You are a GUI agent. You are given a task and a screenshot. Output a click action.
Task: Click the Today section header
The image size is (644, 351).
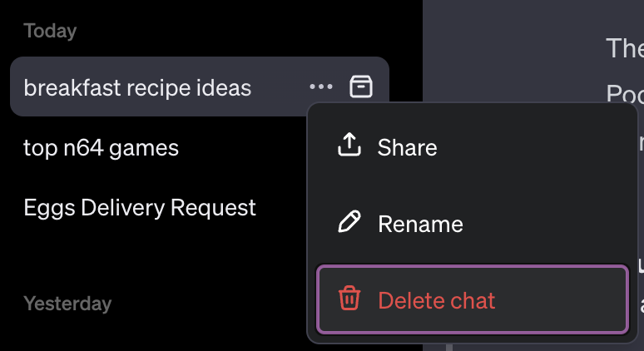[50, 31]
